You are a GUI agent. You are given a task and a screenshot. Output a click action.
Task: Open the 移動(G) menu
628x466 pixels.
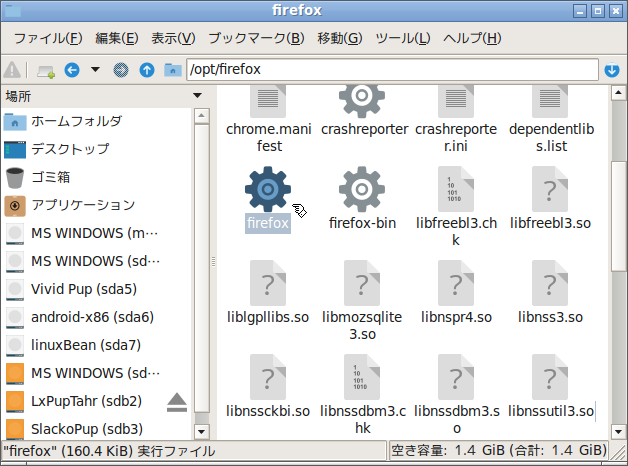(340, 38)
